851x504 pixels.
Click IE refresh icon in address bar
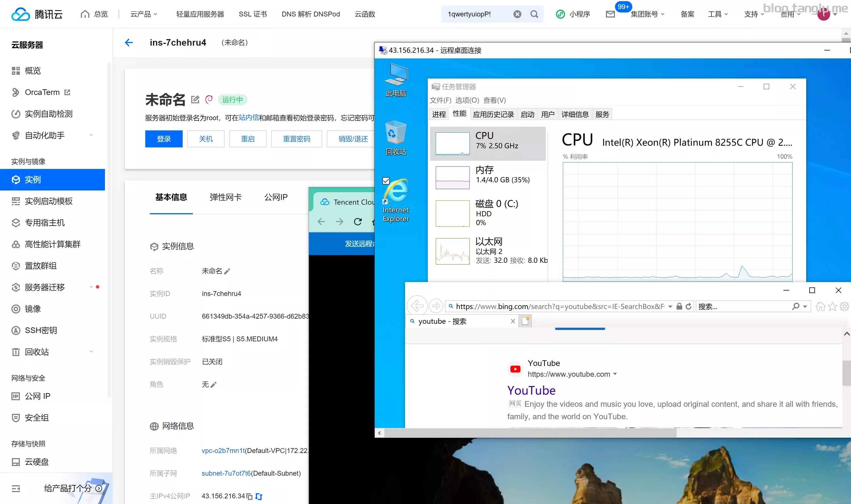coord(688,306)
